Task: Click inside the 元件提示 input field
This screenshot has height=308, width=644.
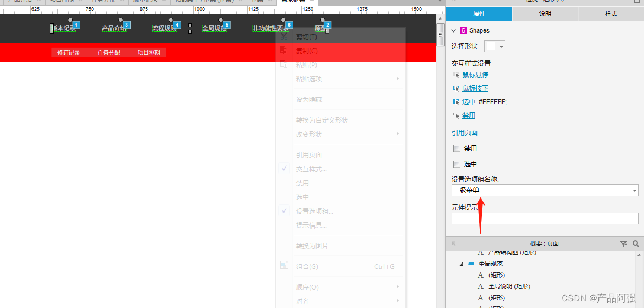Action: pos(545,219)
